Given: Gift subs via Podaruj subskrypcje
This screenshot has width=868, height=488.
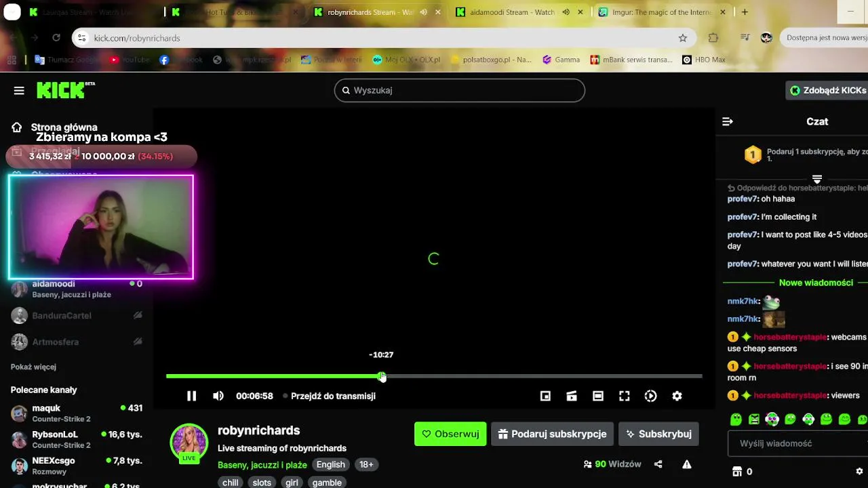Looking at the screenshot, I should tap(553, 434).
